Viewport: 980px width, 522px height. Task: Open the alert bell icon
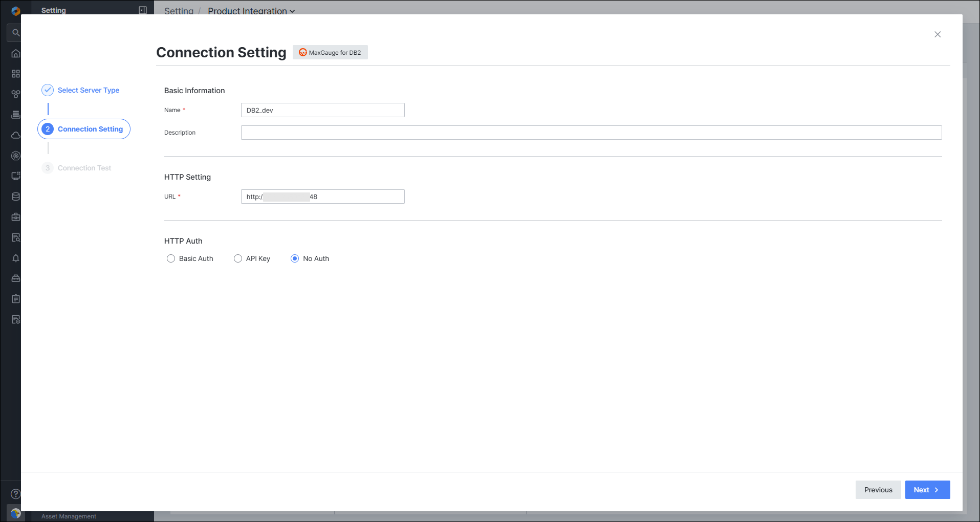click(x=16, y=258)
